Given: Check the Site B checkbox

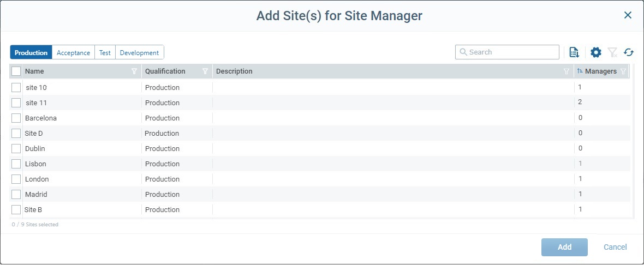Looking at the screenshot, I should point(16,209).
